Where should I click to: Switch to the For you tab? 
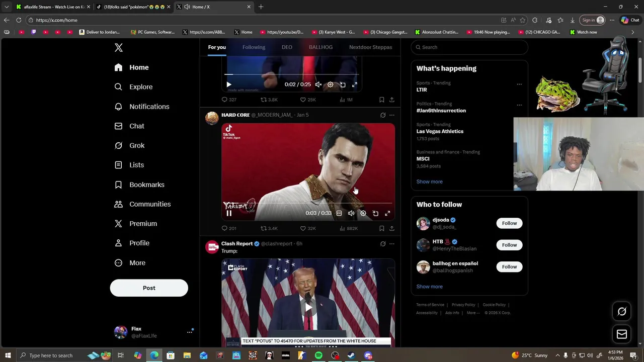pyautogui.click(x=217, y=47)
